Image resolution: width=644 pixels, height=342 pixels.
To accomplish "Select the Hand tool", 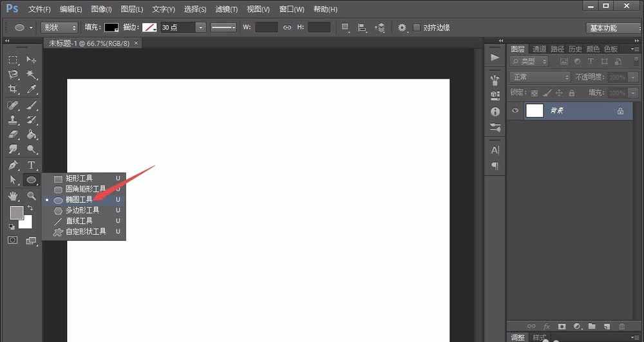I will (12, 195).
